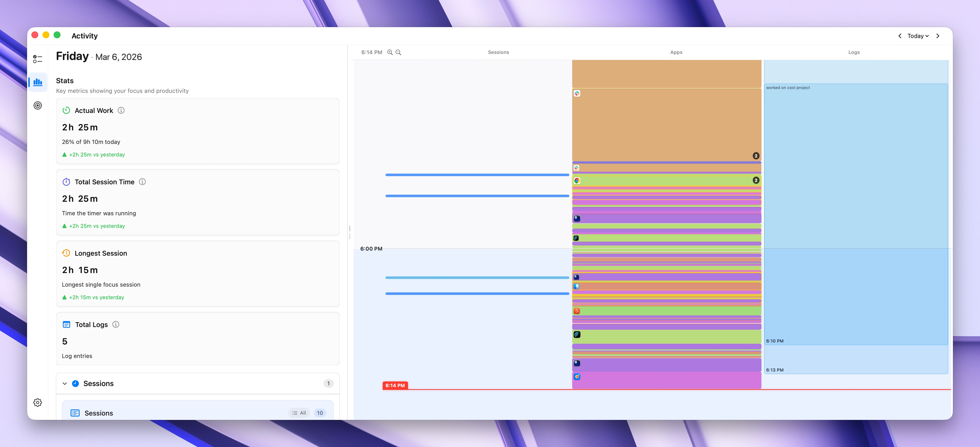980x447 pixels.
Task: Click the Logs column header
Action: click(854, 52)
